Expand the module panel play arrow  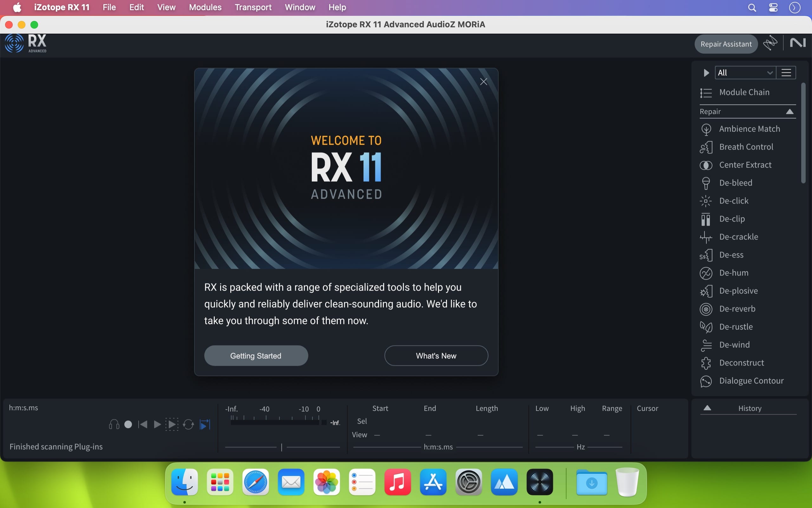coord(706,73)
